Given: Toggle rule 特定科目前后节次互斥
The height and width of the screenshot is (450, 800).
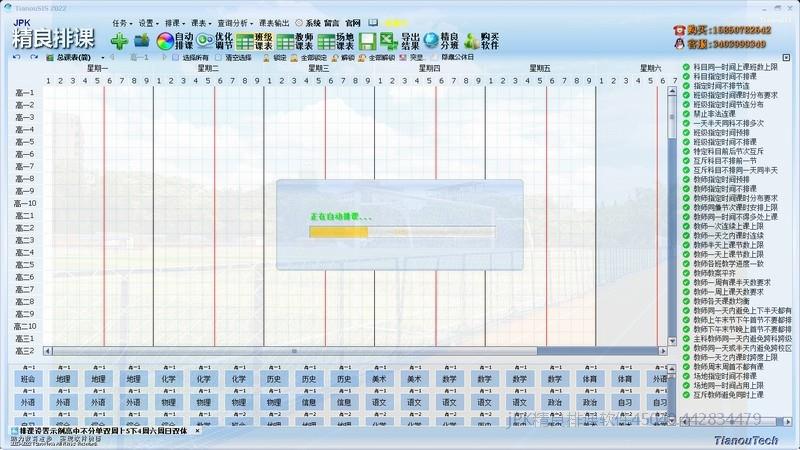Looking at the screenshot, I should 686,151.
